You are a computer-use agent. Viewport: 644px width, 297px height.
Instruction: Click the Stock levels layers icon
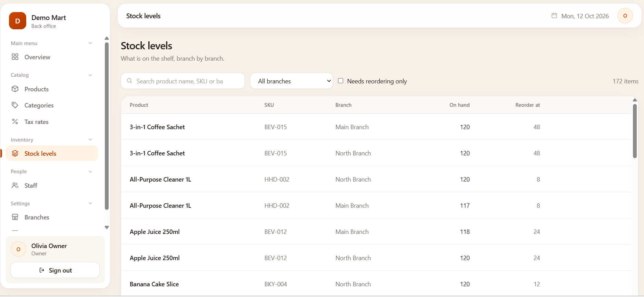tap(15, 153)
